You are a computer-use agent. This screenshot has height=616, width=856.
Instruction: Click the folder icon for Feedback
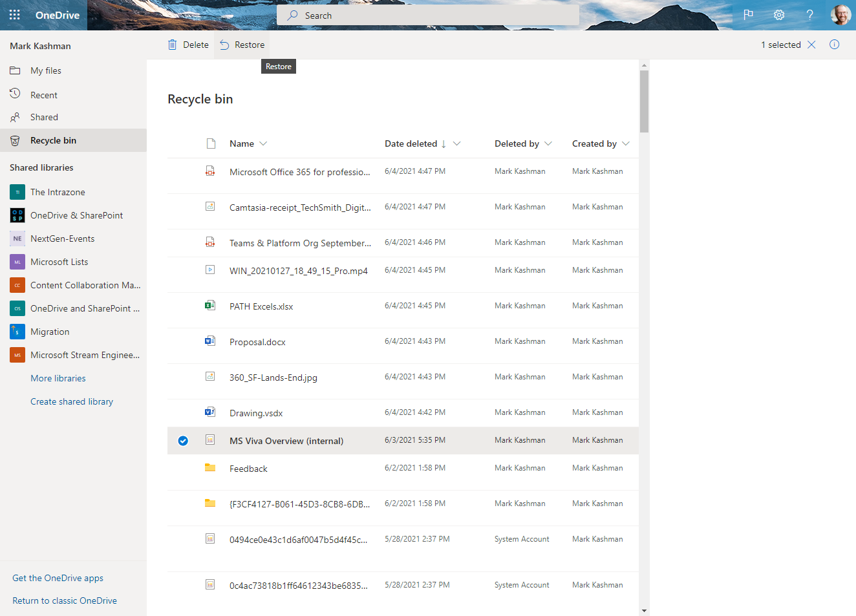pyautogui.click(x=210, y=468)
